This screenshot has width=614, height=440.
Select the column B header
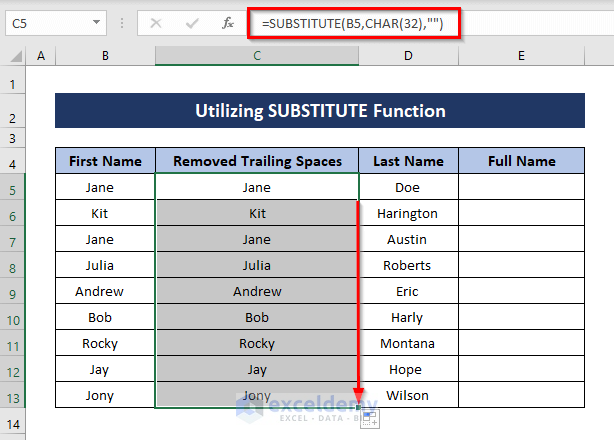(105, 57)
